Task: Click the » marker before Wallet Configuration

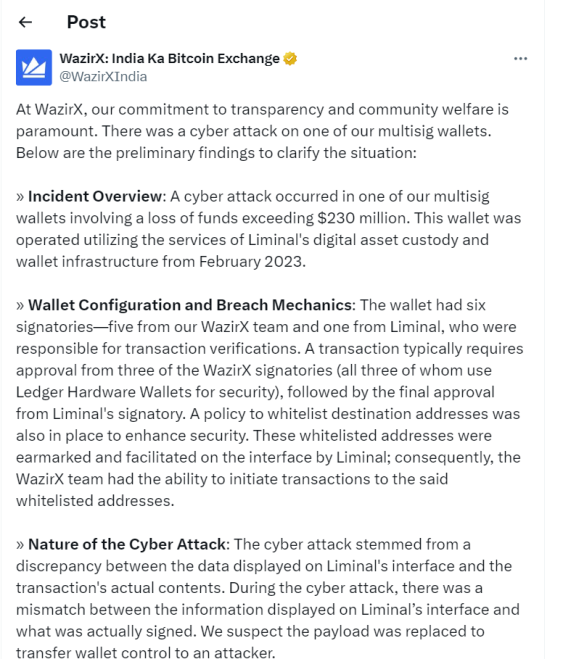Action: (20, 306)
